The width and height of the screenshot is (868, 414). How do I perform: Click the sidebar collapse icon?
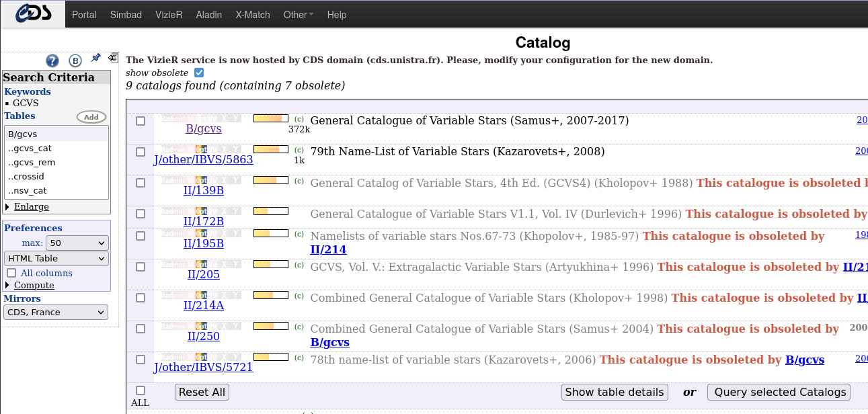point(113,58)
